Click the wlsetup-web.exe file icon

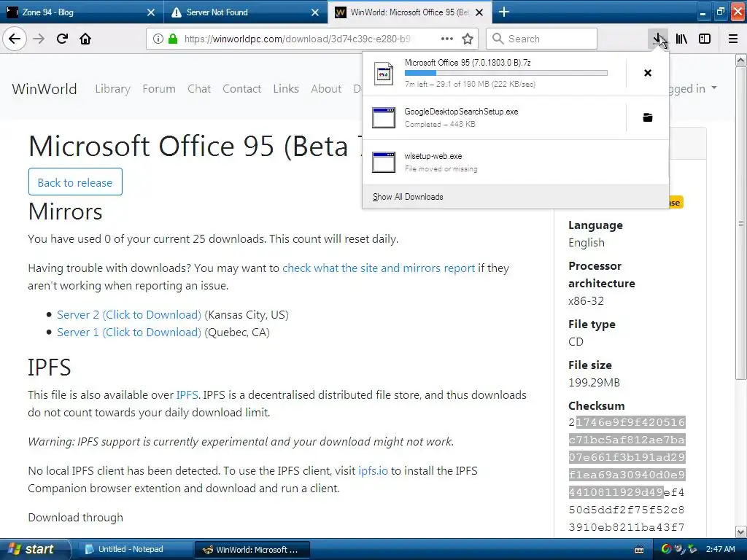click(x=384, y=162)
